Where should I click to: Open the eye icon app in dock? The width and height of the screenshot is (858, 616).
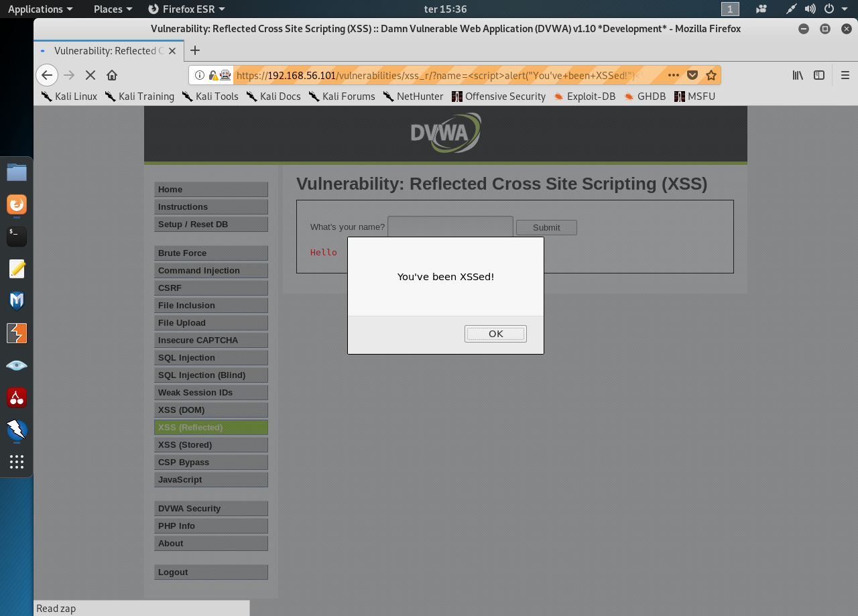(17, 365)
